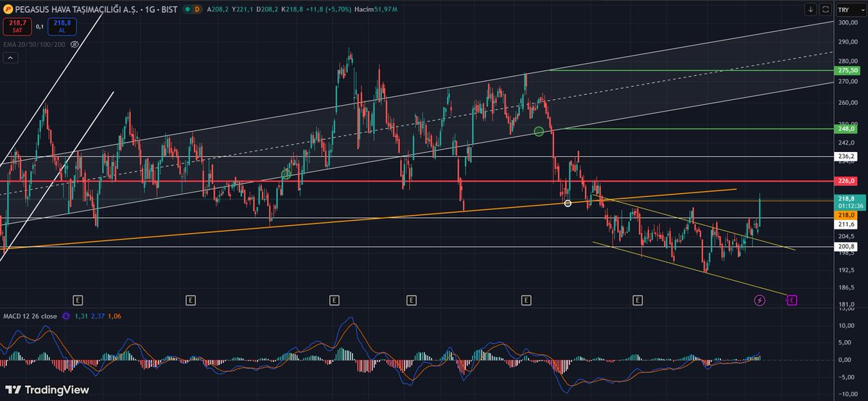
Task: Select the EMA 20/50/100/200 indicator label
Action: pos(33,45)
